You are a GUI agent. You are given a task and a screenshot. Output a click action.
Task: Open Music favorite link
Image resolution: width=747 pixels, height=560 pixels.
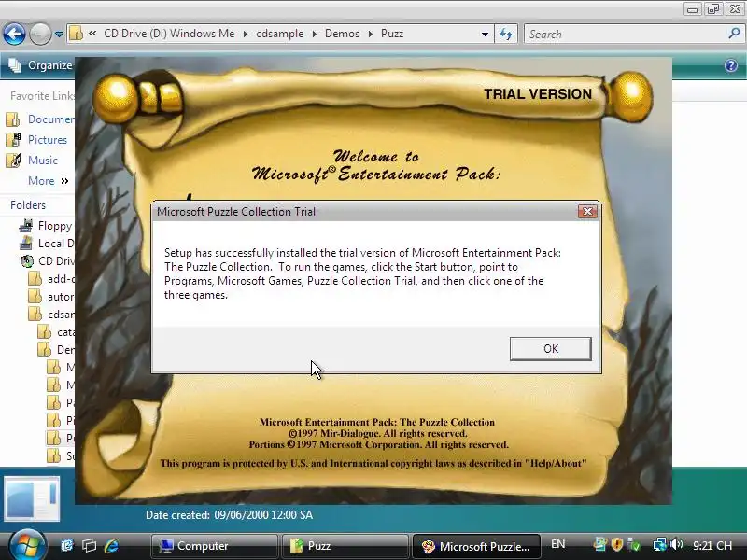(x=32, y=160)
